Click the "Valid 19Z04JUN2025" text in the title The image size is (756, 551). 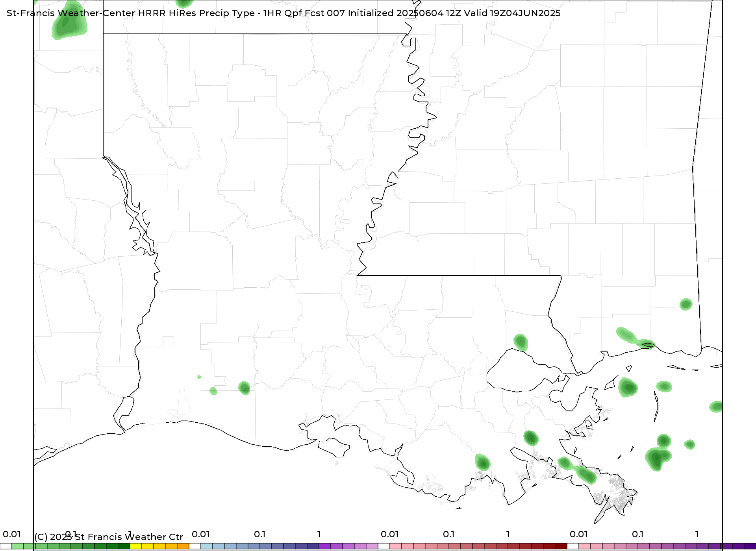512,13
